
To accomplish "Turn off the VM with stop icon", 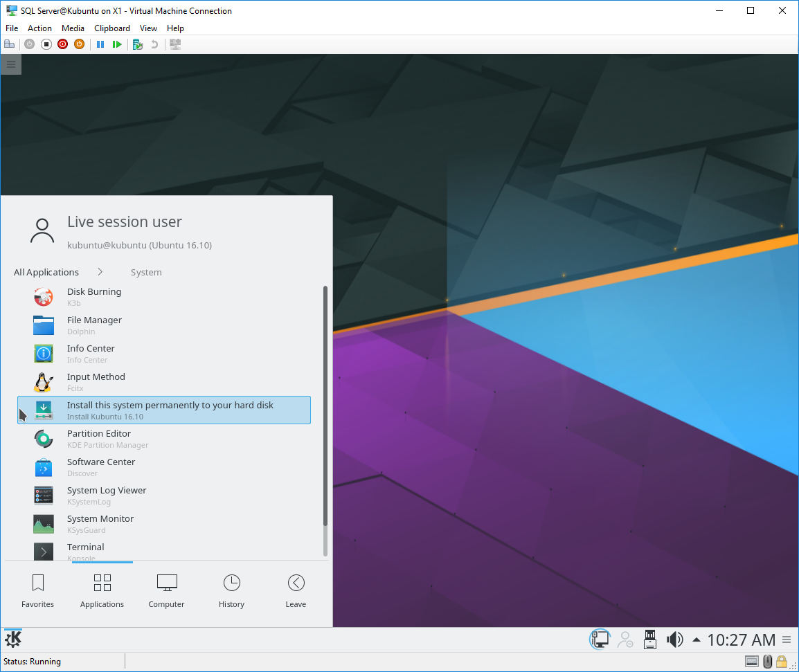I will coord(46,44).
